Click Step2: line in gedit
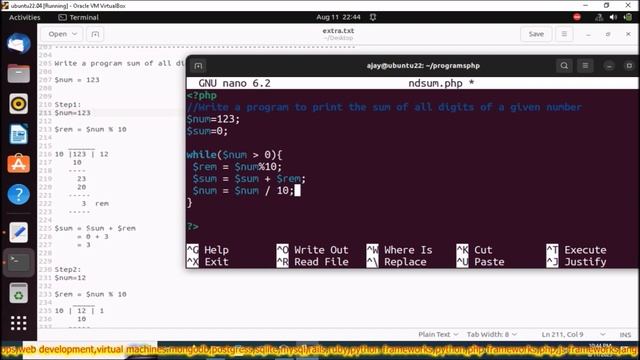 68,269
